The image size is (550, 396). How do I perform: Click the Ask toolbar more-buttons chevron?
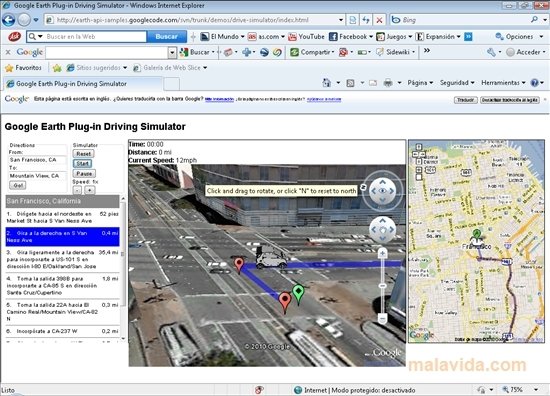pyautogui.click(x=468, y=36)
